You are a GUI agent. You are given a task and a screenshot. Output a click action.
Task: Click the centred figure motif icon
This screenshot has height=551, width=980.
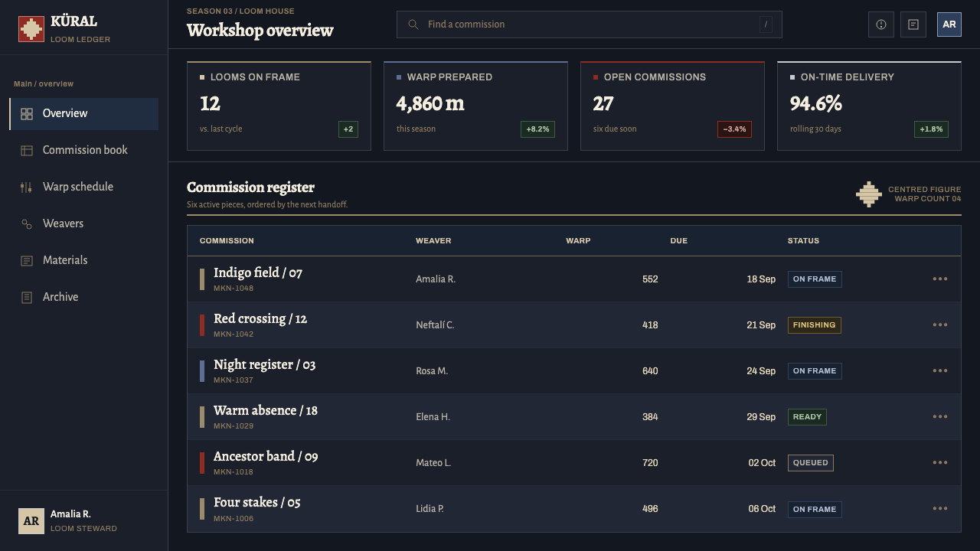(869, 194)
